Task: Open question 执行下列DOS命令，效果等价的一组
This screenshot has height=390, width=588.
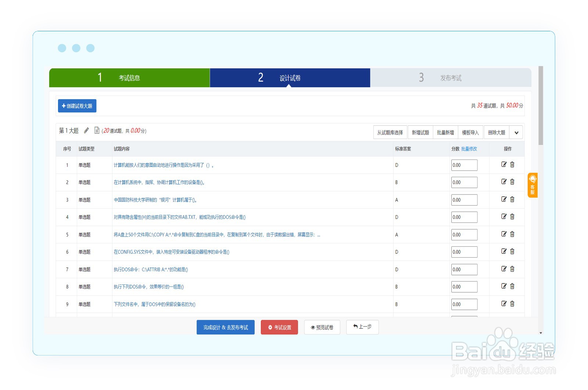Action: click(x=149, y=287)
